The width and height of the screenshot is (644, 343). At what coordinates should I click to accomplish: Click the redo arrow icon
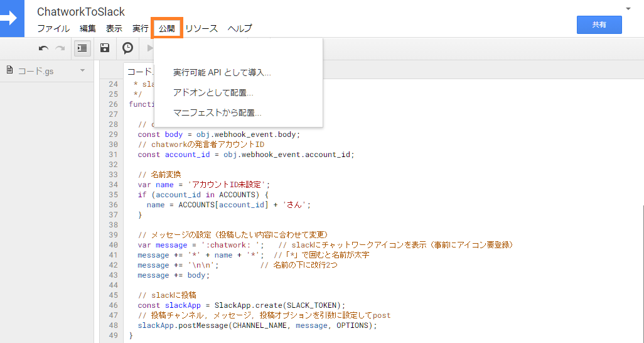click(x=60, y=48)
